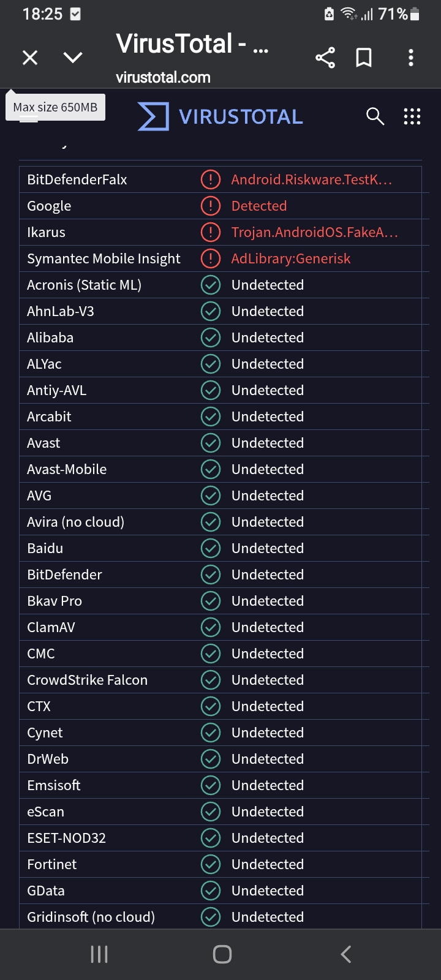Close the browser custom tab

tap(30, 58)
